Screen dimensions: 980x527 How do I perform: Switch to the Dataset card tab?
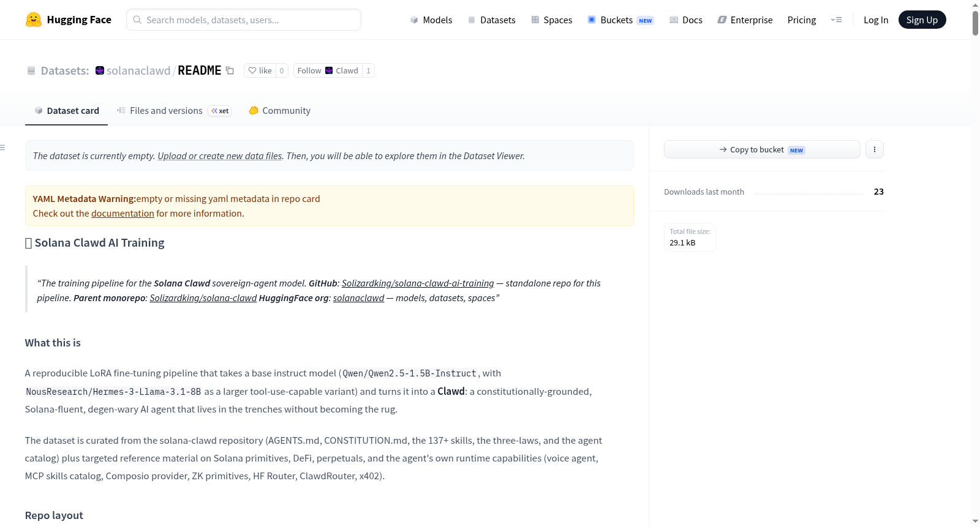click(x=66, y=111)
